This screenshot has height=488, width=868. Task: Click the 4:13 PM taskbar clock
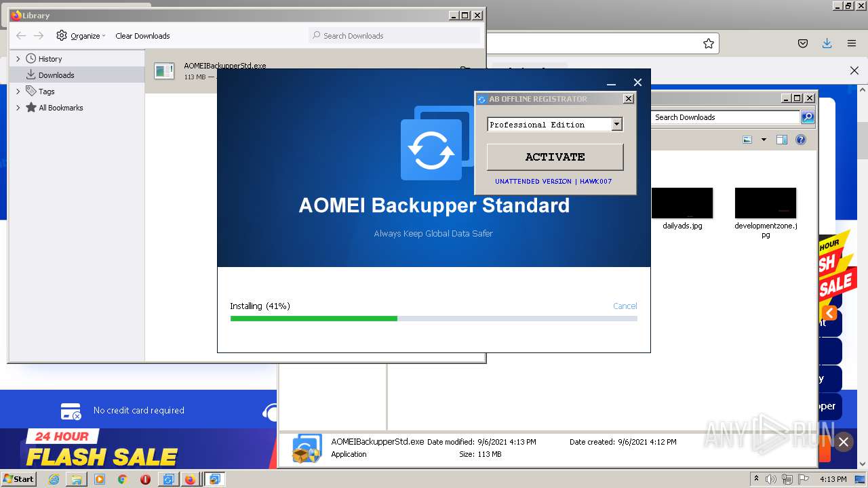tap(833, 479)
